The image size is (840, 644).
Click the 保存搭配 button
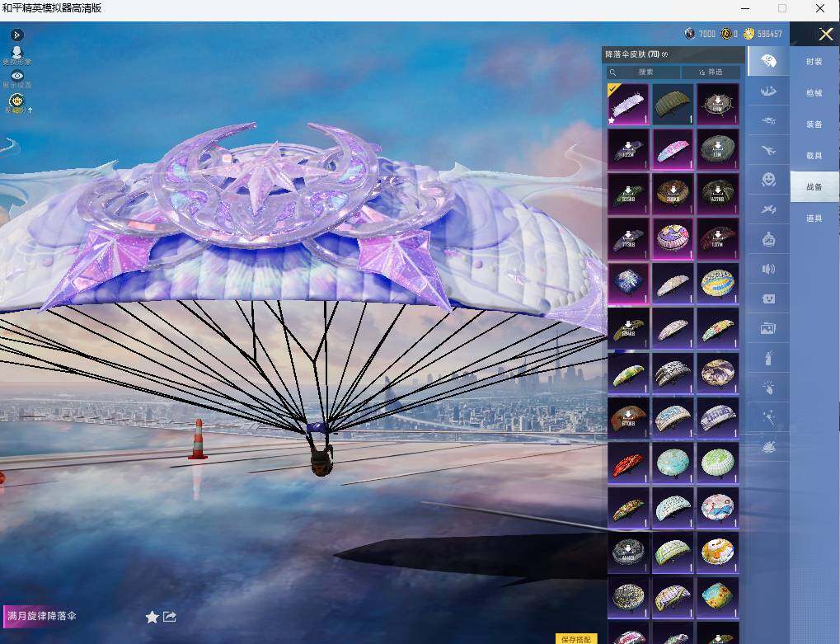tap(576, 639)
